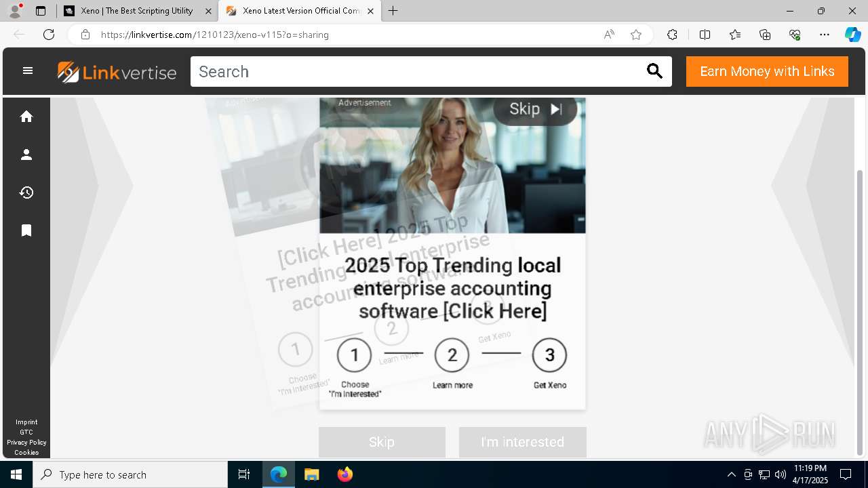The width and height of the screenshot is (868, 488).
Task: Open browser Extensions icon
Action: coord(672,35)
